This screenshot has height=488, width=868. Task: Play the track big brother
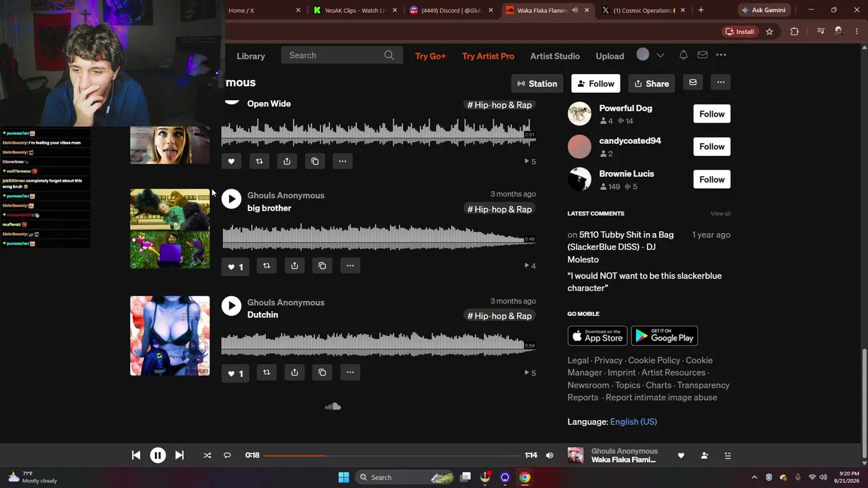[231, 199]
